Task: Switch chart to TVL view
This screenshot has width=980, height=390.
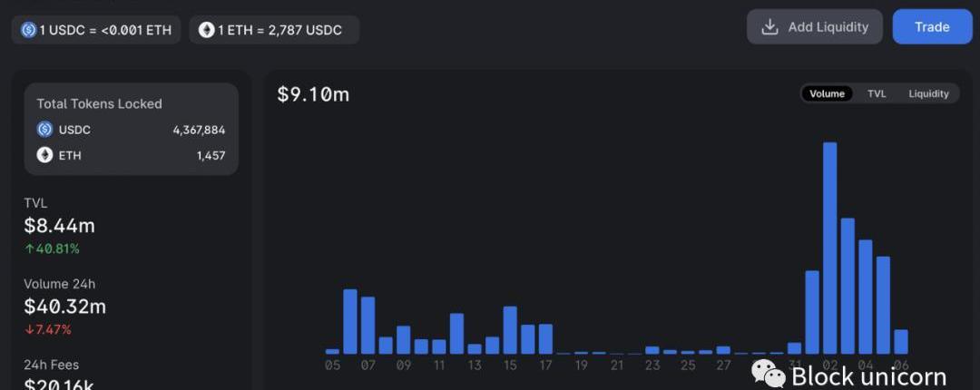Action: click(877, 93)
